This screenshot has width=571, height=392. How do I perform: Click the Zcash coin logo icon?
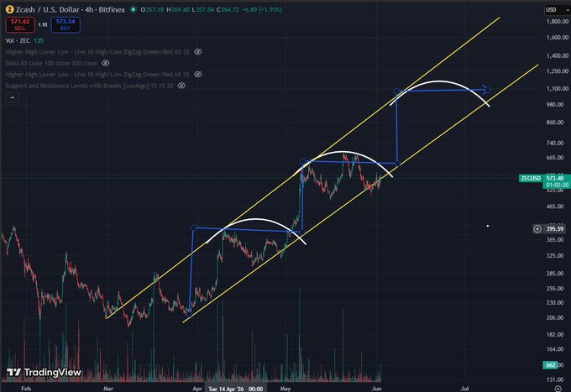9,9
